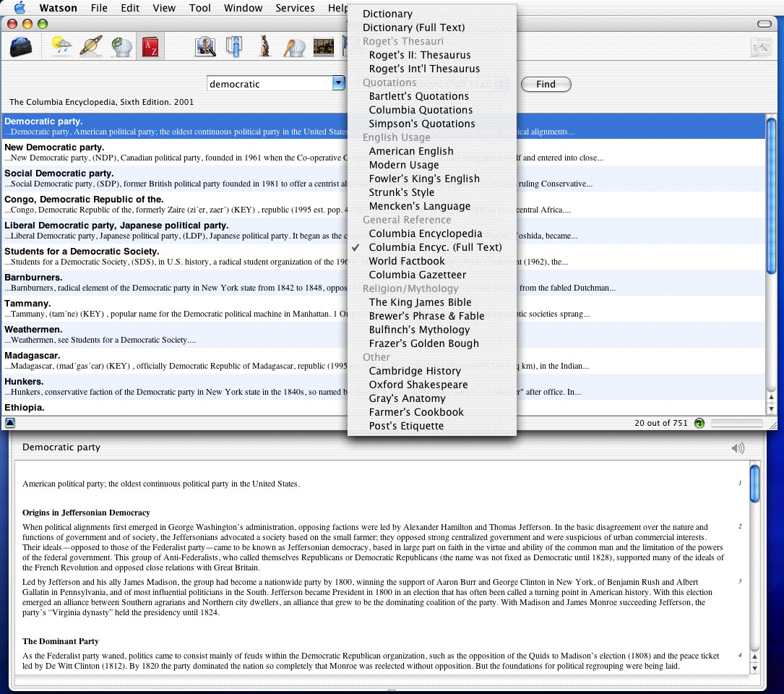
Task: Select the blue information 'i' tool icon
Action: [234, 46]
